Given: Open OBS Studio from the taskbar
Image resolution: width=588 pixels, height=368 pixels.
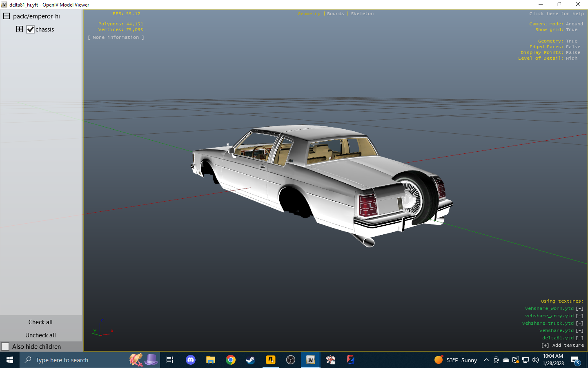Looking at the screenshot, I should 290,360.
